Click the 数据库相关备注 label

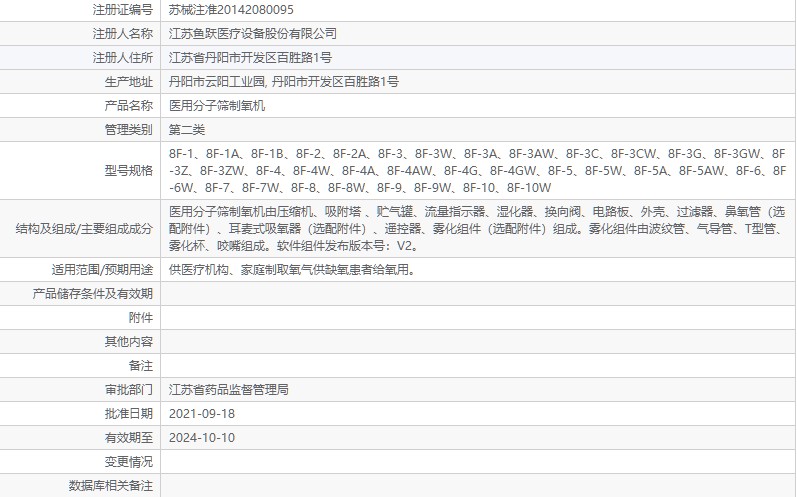pyautogui.click(x=110, y=485)
